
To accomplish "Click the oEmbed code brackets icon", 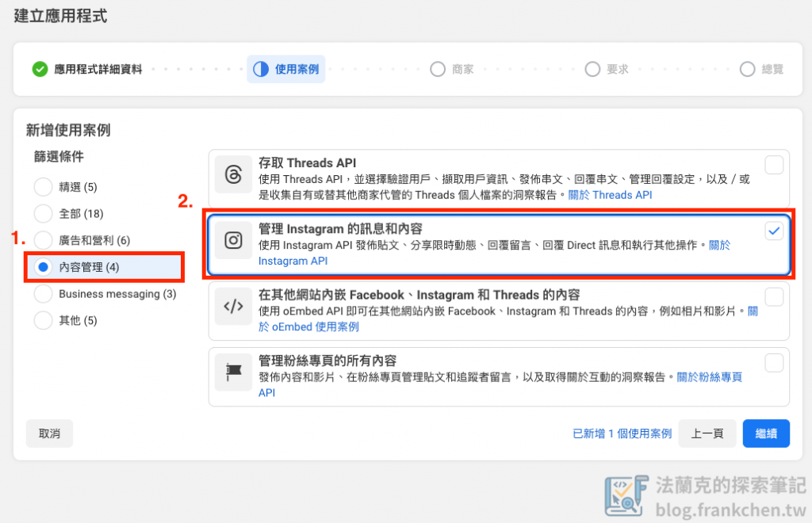I will coord(234,306).
